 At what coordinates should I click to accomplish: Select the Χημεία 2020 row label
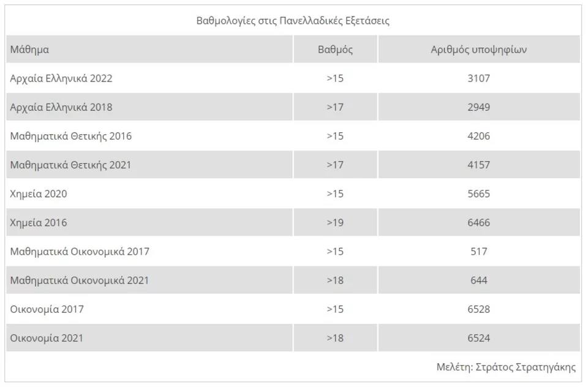(39, 193)
